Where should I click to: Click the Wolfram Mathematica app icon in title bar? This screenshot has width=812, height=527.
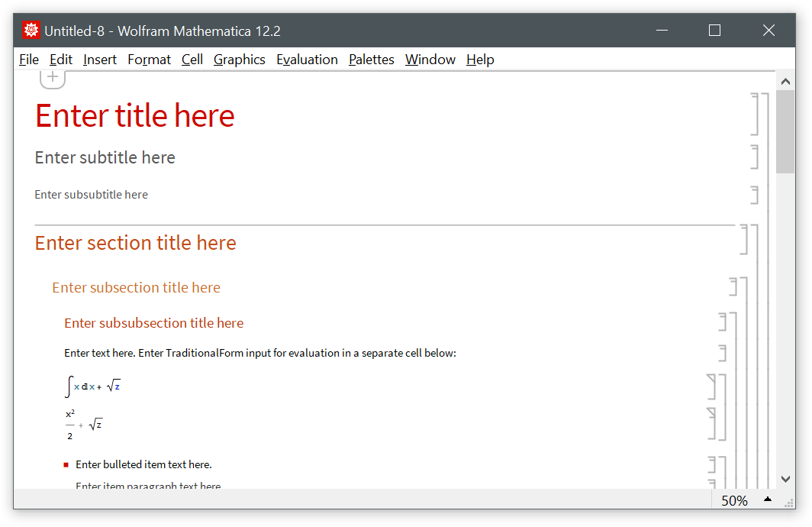point(31,31)
